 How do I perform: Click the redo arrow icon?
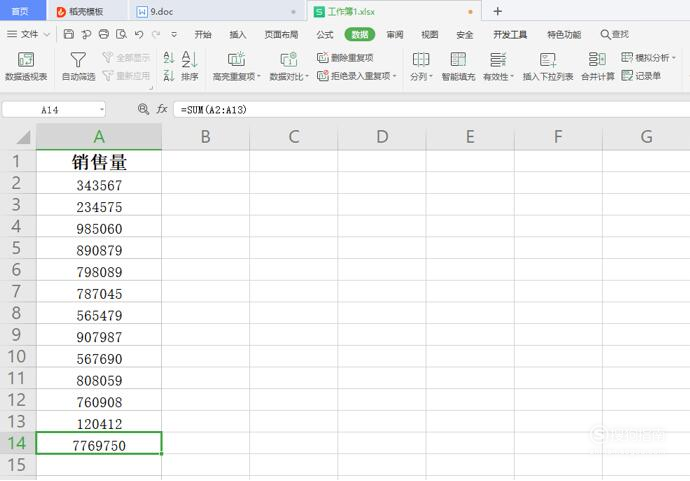click(156, 34)
